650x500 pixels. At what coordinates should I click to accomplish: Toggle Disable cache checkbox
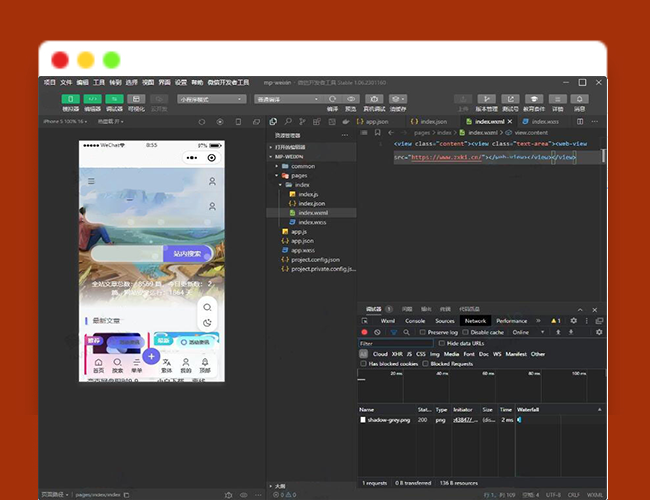(466, 332)
